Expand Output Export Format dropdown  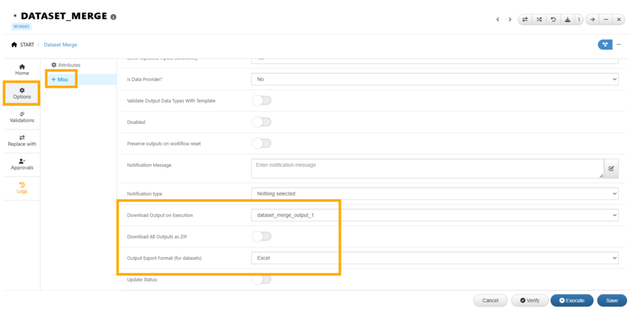(434, 258)
